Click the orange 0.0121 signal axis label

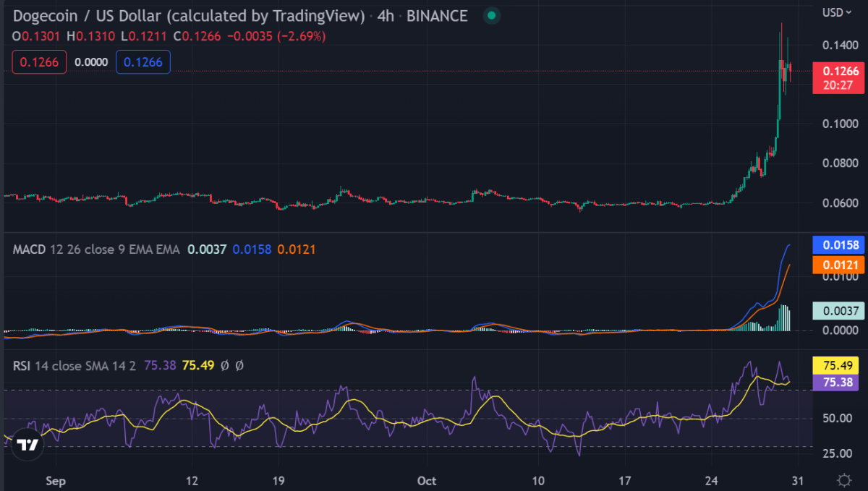click(x=839, y=265)
